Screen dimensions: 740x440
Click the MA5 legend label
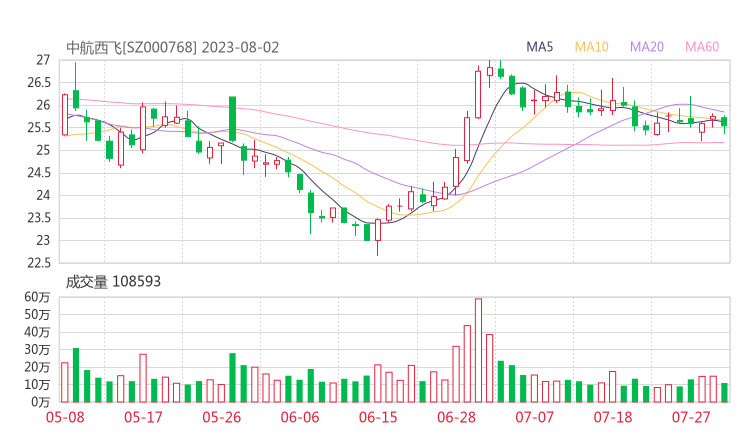pyautogui.click(x=540, y=47)
